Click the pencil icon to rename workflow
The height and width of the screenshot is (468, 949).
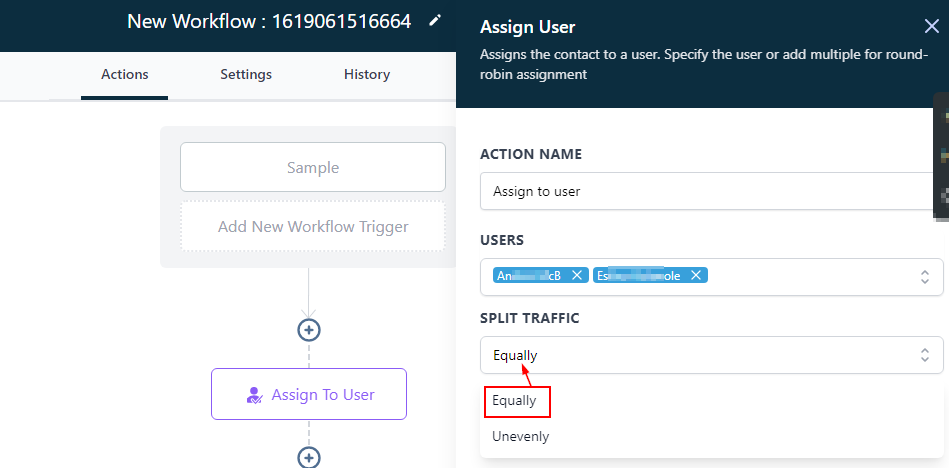[x=434, y=20]
